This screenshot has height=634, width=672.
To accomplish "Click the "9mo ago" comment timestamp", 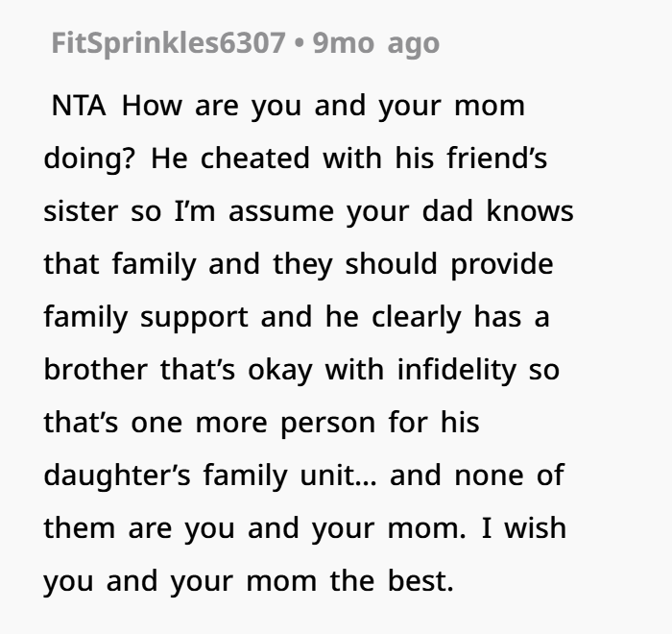I will point(375,42).
